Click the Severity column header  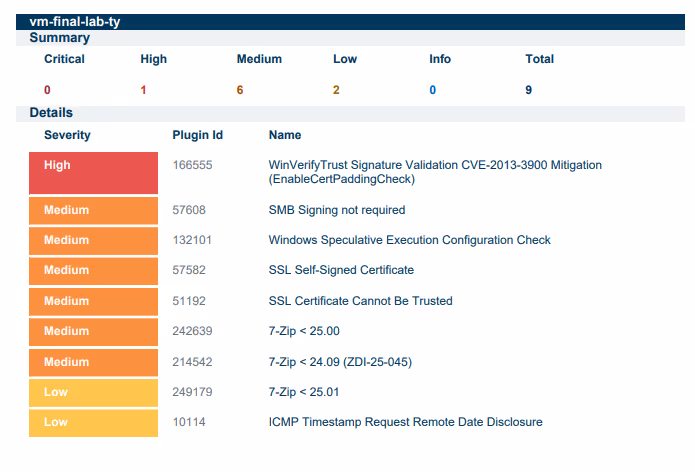pyautogui.click(x=67, y=135)
